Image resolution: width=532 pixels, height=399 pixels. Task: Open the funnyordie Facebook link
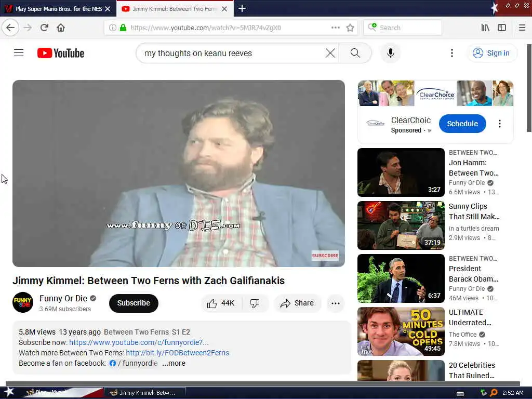(x=134, y=363)
